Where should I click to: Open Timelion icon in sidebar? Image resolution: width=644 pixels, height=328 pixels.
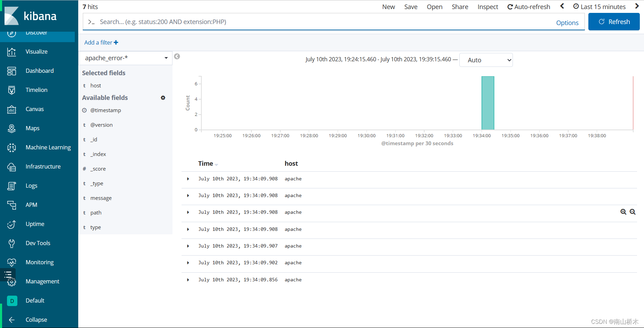tap(11, 90)
